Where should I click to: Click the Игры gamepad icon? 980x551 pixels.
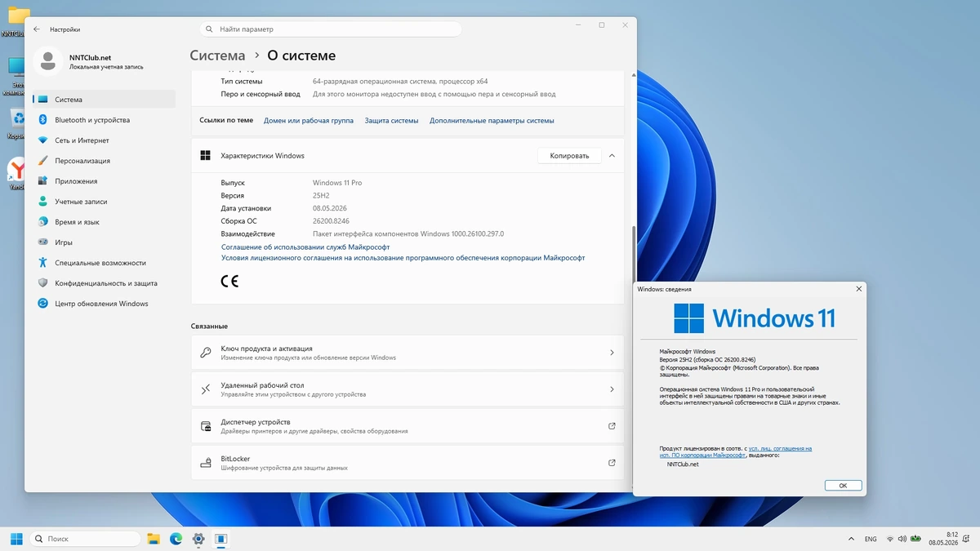(42, 242)
